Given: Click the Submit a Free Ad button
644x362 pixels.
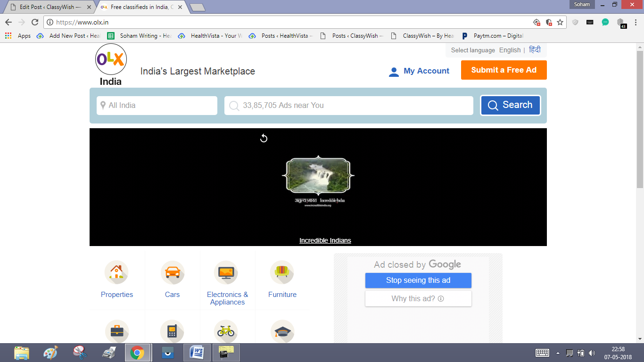Looking at the screenshot, I should pos(504,70).
